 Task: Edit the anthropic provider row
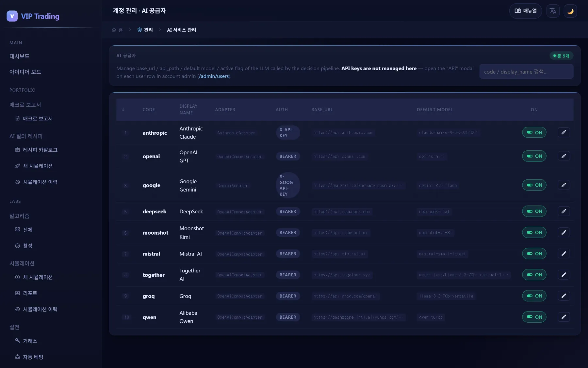click(564, 132)
